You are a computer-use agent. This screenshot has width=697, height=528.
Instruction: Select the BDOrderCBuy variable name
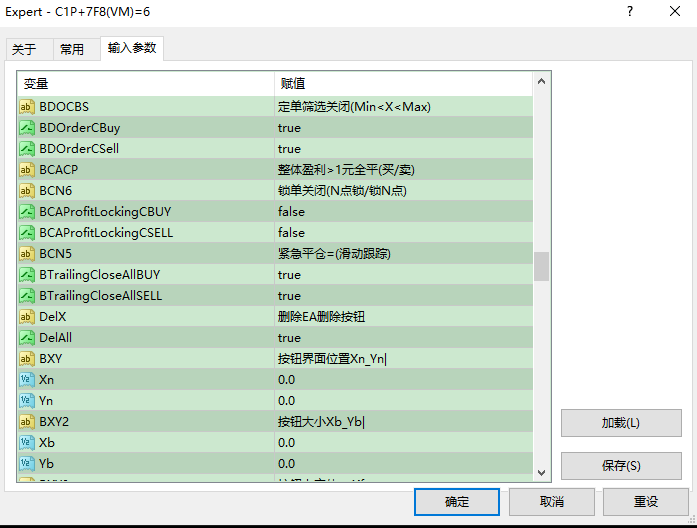point(80,128)
